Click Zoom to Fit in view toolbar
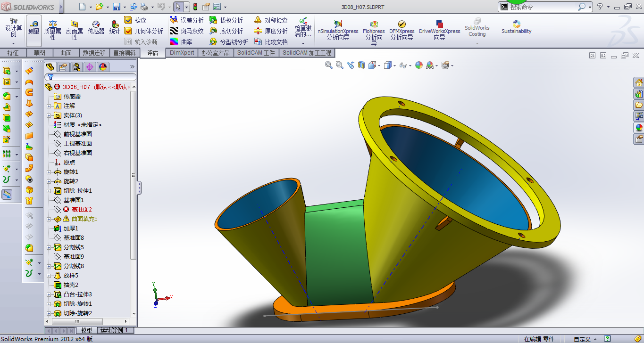 tap(329, 65)
